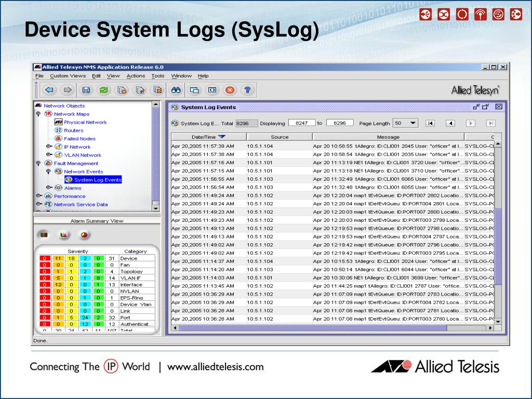Click the yellow 18 cell in Device row
This screenshot has width=532, height=399.
71,258
